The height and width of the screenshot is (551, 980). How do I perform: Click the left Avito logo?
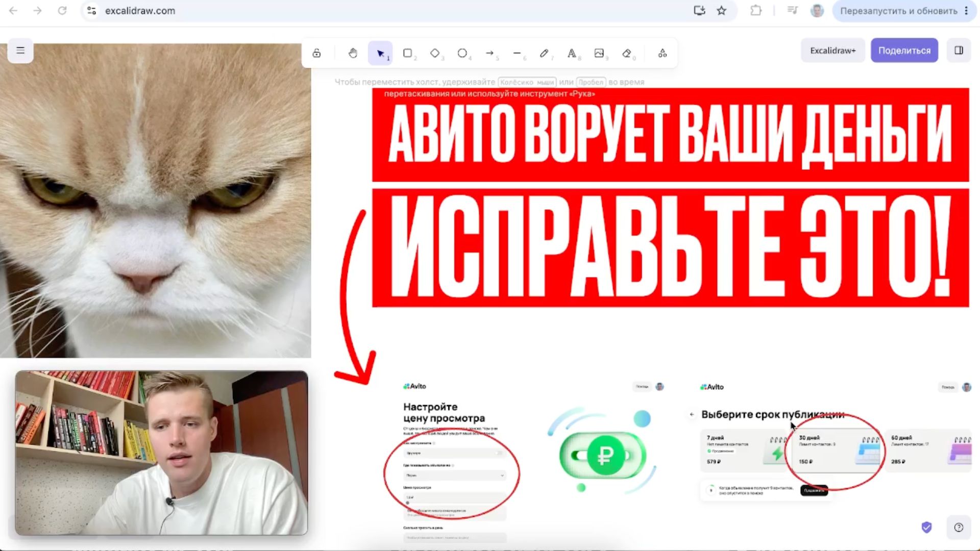pyautogui.click(x=414, y=386)
